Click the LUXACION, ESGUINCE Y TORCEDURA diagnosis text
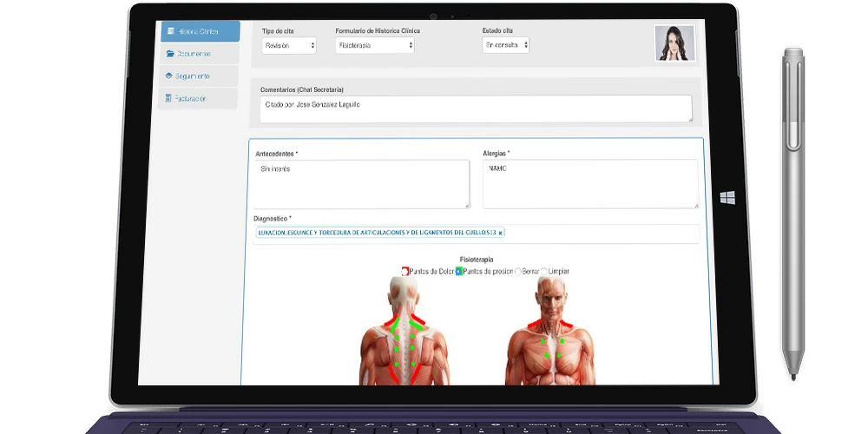This screenshot has width=868, height=434. (x=377, y=233)
